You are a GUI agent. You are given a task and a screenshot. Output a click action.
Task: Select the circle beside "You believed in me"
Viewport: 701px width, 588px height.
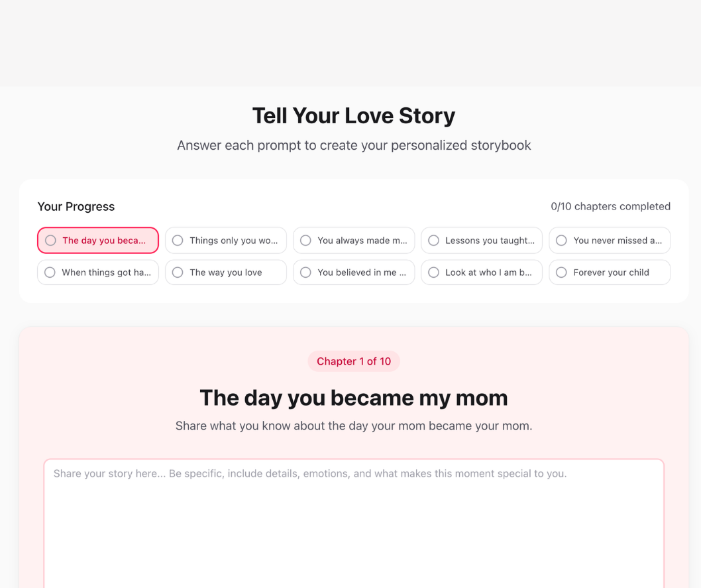tap(305, 272)
